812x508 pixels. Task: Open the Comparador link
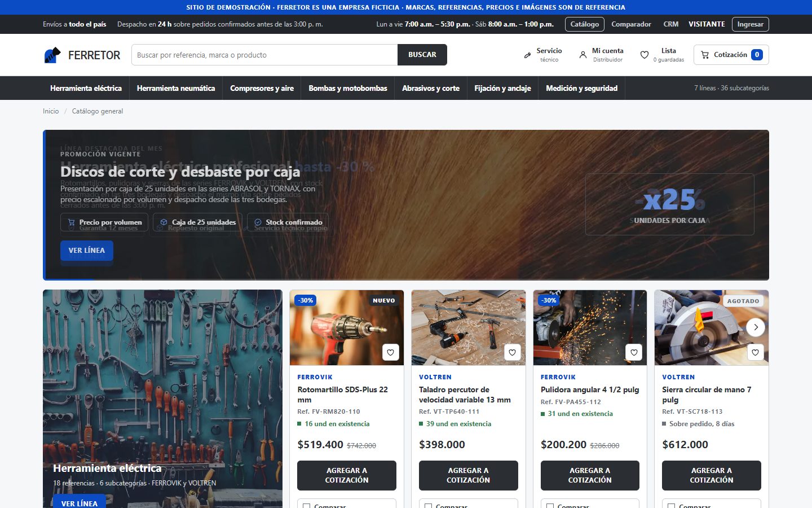tap(631, 24)
